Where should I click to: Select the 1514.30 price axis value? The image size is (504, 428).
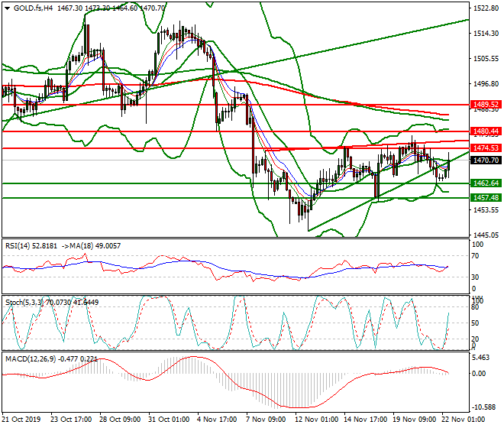486,33
